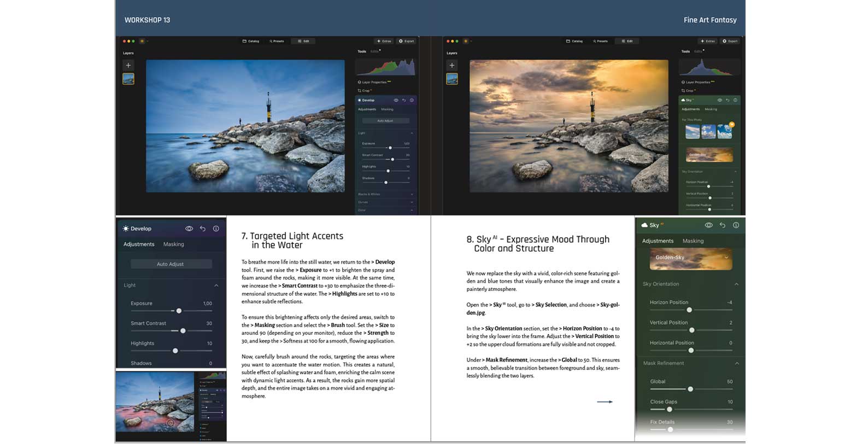Open the info icon in the large Develop panel
Screen dimensions: 868x444
216,229
